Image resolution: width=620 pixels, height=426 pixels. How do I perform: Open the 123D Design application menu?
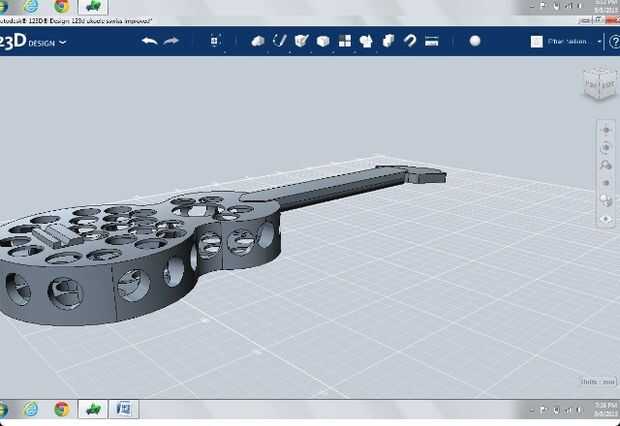(33, 42)
